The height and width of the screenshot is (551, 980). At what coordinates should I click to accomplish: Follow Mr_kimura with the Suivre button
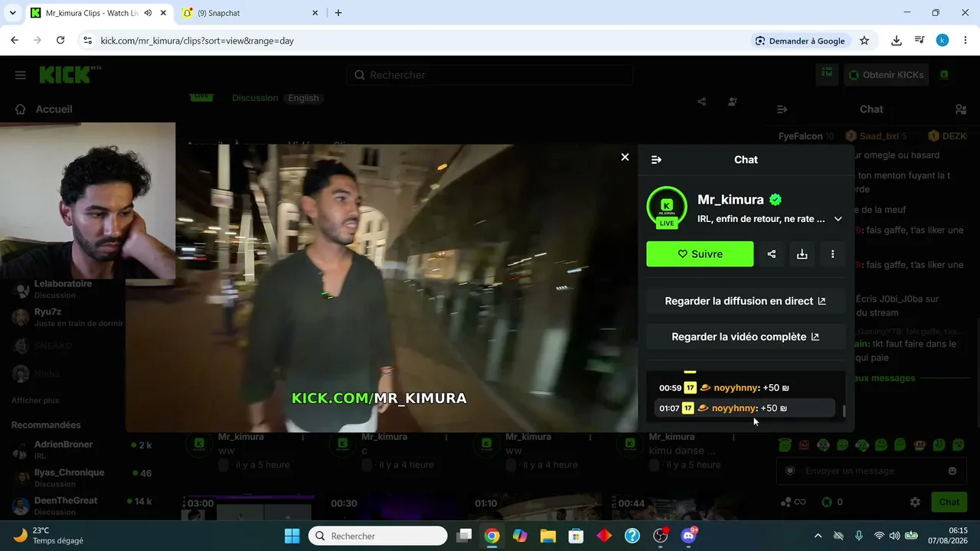[700, 254]
